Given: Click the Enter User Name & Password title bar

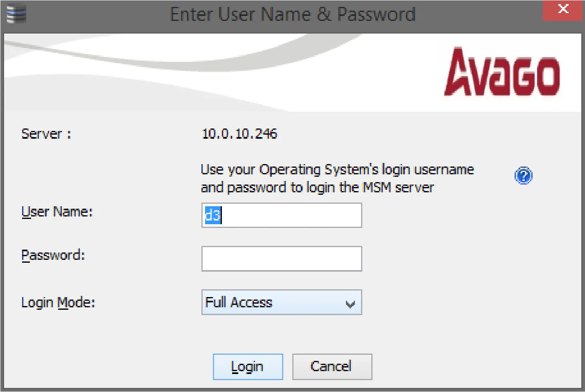Looking at the screenshot, I should [x=293, y=14].
